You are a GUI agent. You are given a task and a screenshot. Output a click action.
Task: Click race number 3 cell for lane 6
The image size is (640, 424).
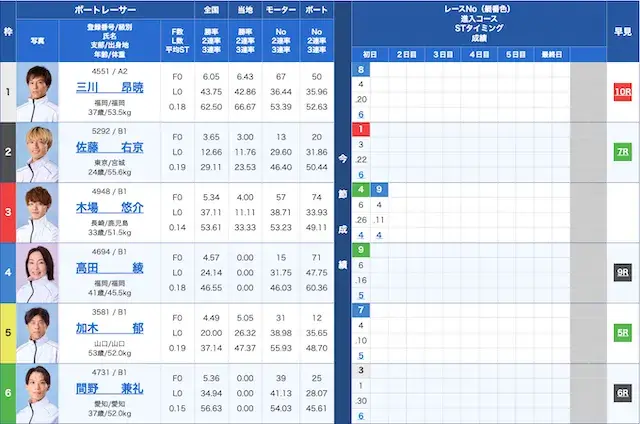(x=361, y=371)
